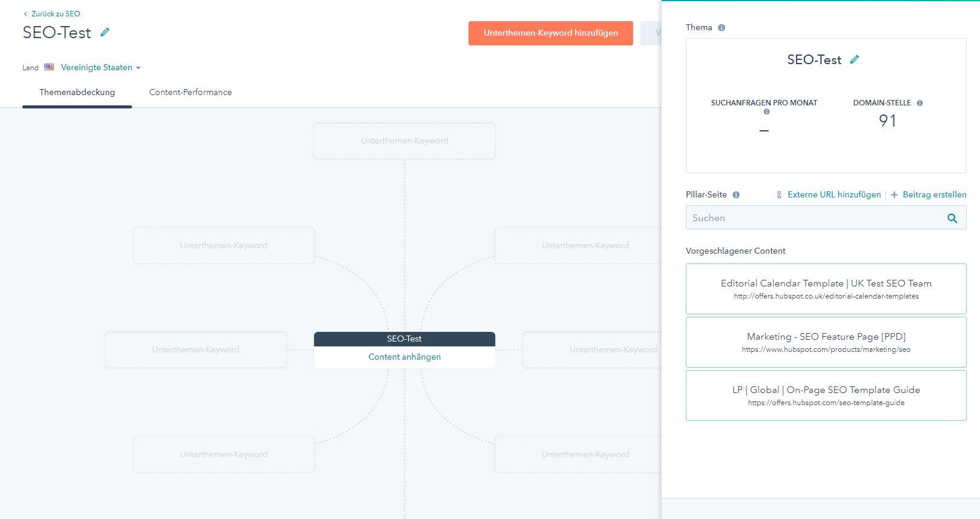
Task: Click the Externe URL hinzufügen link
Action: [834, 194]
